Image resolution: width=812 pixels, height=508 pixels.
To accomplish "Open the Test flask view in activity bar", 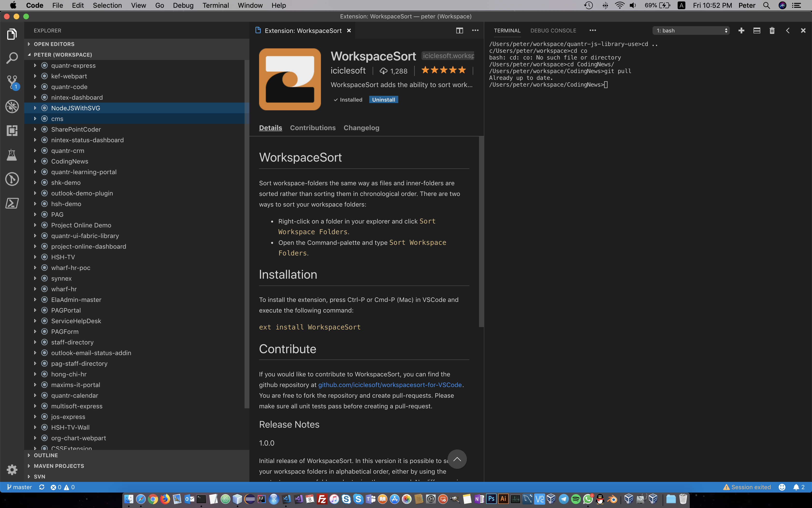I will click(12, 155).
